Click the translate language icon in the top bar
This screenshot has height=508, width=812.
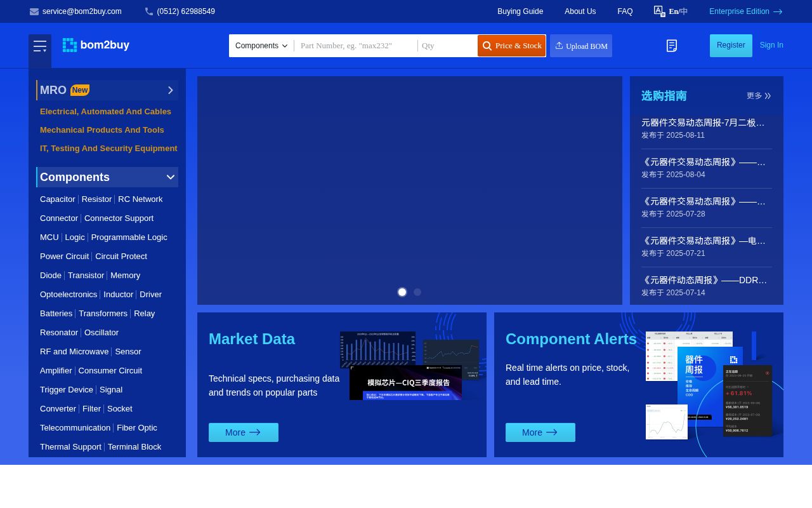(660, 11)
